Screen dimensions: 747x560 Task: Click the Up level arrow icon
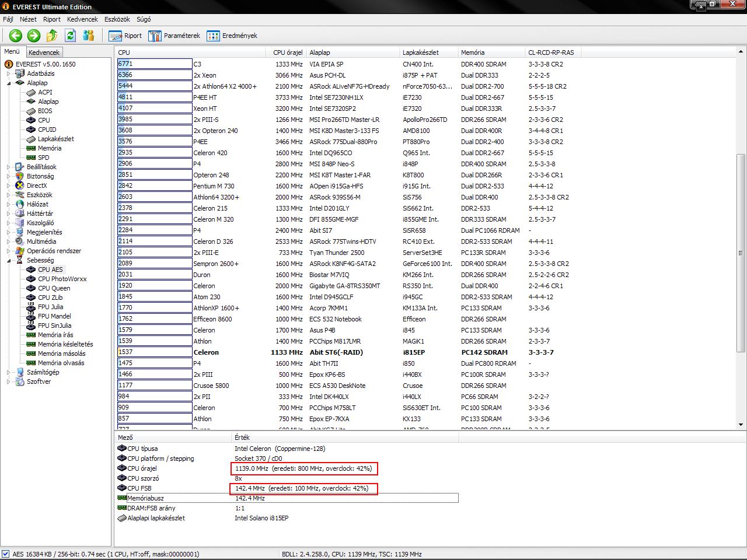click(x=52, y=36)
